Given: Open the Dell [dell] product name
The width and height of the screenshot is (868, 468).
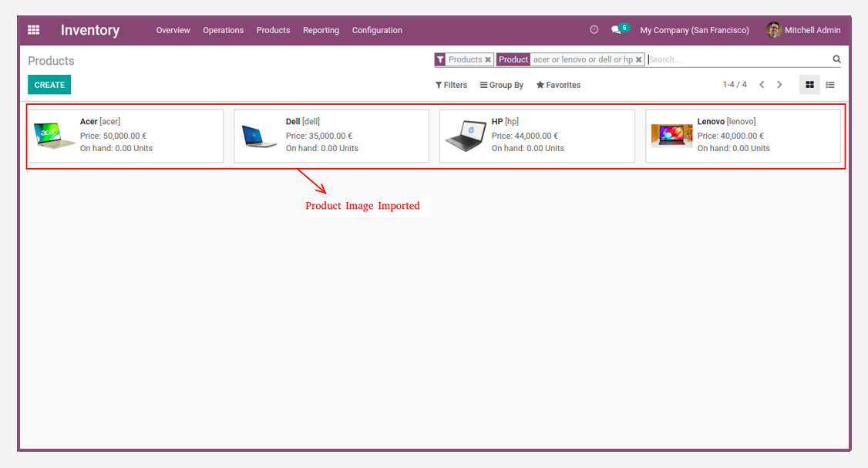Looking at the screenshot, I should pos(302,121).
